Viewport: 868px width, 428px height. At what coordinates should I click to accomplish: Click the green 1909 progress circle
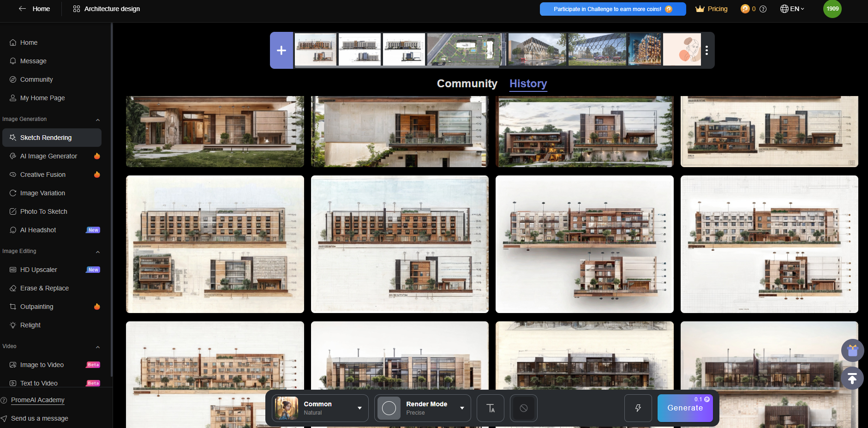pos(832,8)
